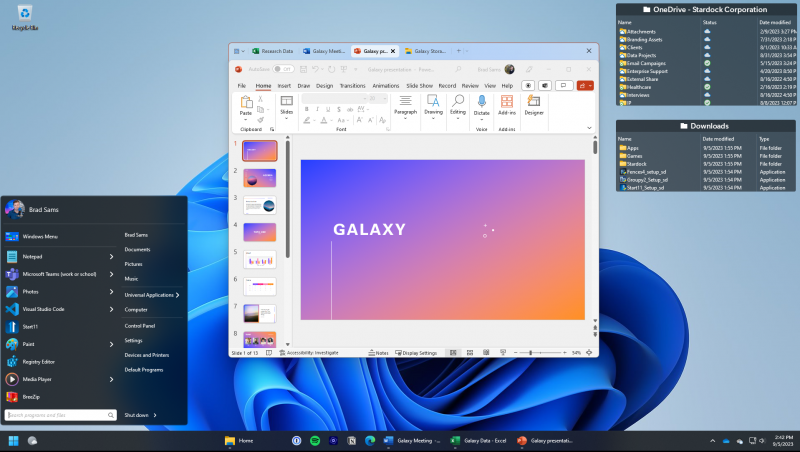Click the Windows Start button on taskbar
This screenshot has width=800, height=452.
[x=14, y=440]
